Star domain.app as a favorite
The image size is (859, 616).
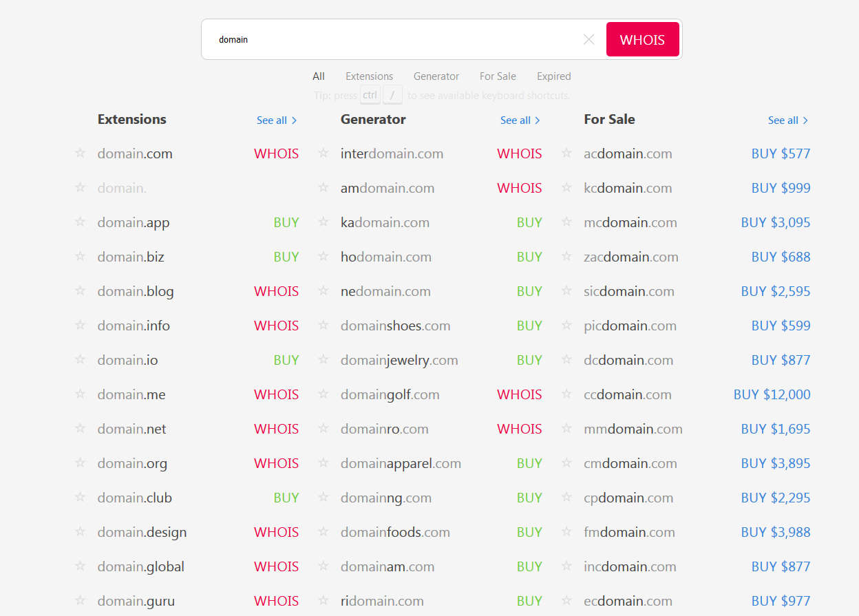click(80, 222)
